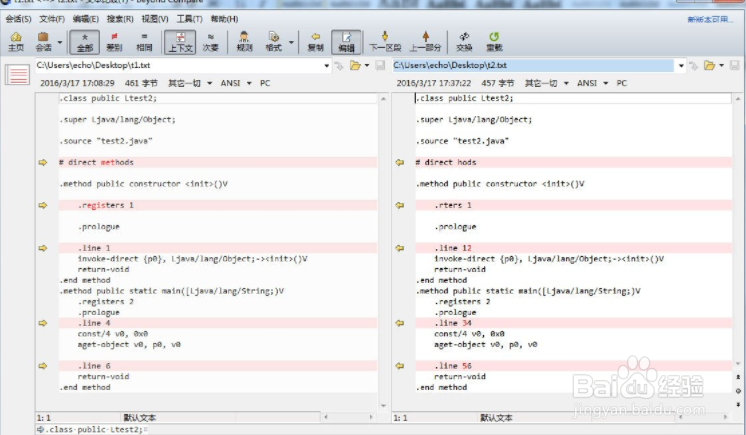Expand the right file path history dropdown
The width and height of the screenshot is (746, 435).
[x=681, y=66]
